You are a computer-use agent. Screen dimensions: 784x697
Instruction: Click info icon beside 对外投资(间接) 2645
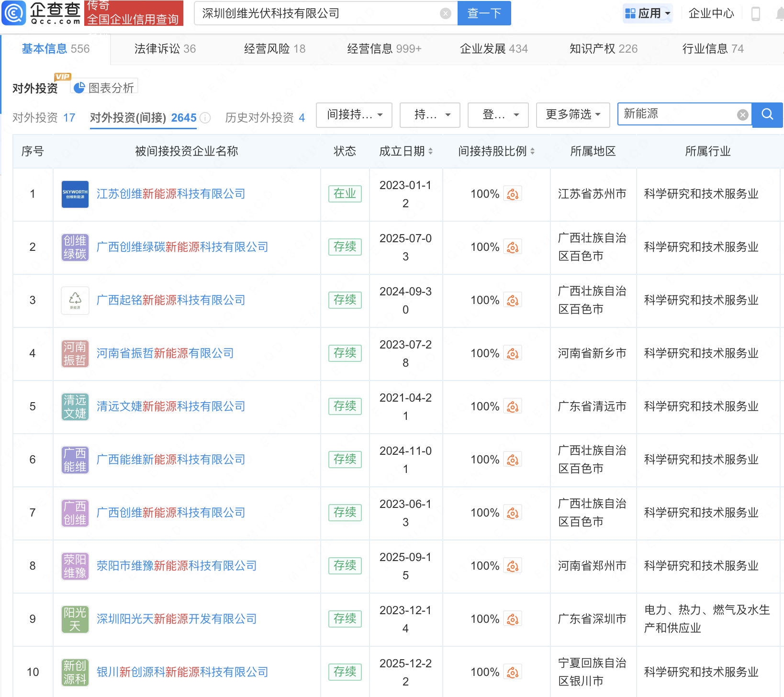(205, 118)
